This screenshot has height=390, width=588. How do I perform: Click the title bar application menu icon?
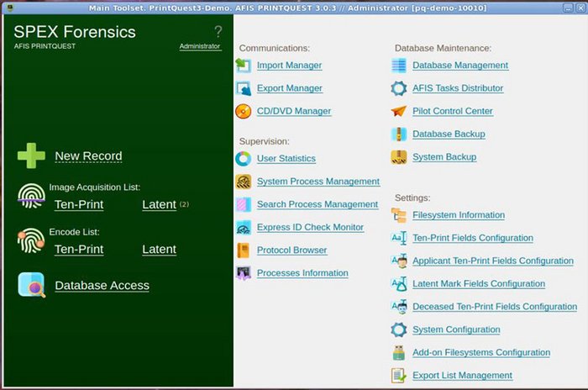10,8
